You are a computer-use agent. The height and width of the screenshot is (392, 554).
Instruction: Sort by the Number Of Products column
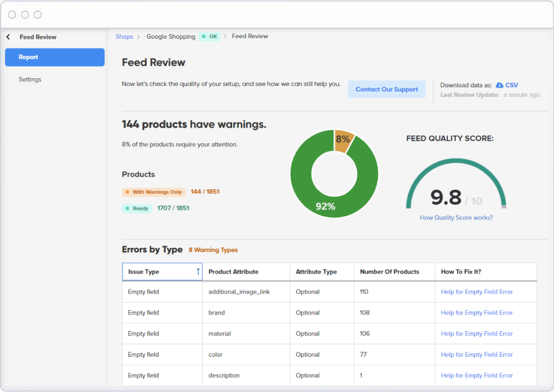pos(389,271)
